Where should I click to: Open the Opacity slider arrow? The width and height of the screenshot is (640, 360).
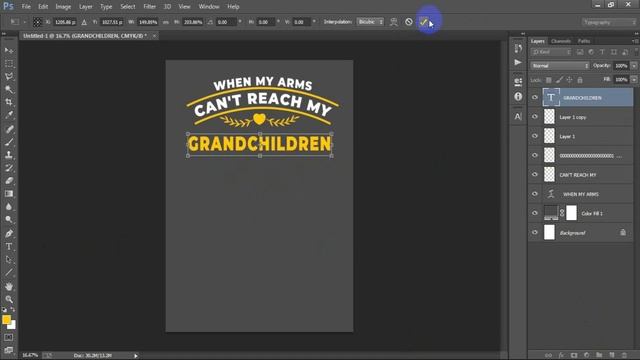[634, 66]
